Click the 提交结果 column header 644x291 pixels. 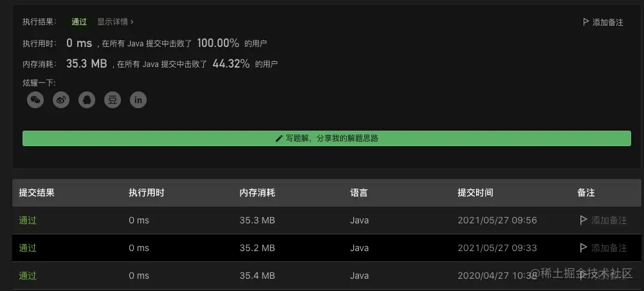click(37, 192)
